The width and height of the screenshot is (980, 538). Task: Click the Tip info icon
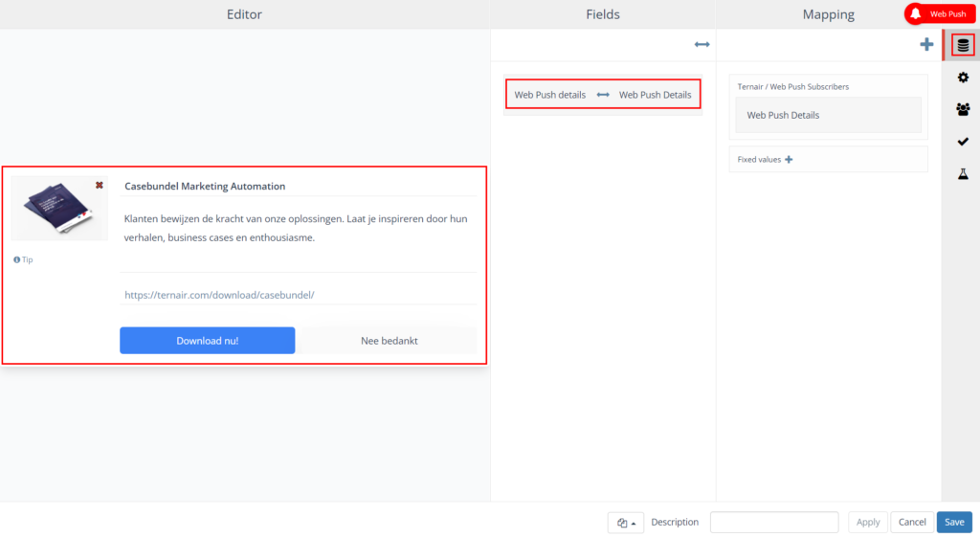pyautogui.click(x=17, y=259)
